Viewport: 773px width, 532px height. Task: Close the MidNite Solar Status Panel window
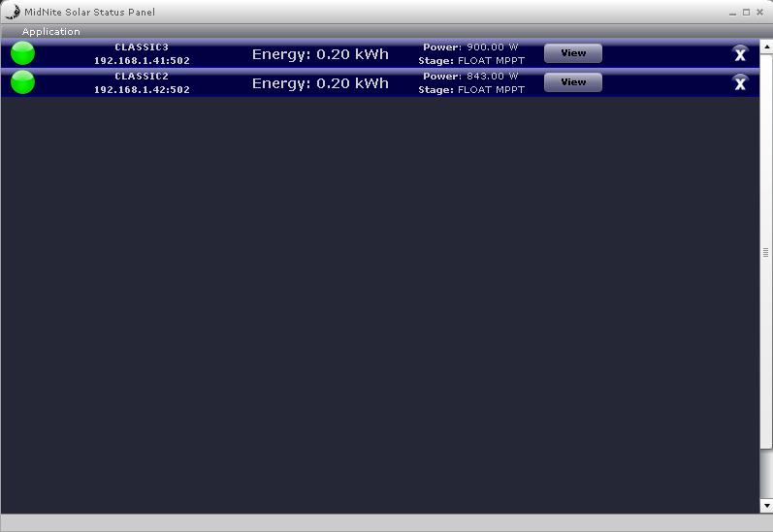tap(760, 13)
